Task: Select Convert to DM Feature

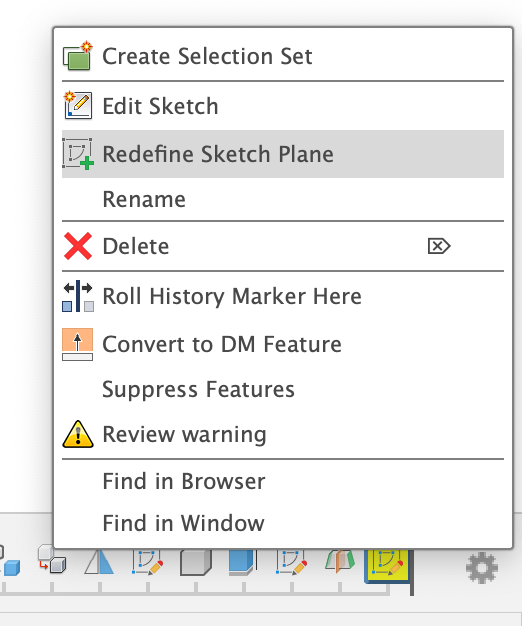Action: pyautogui.click(x=283, y=344)
